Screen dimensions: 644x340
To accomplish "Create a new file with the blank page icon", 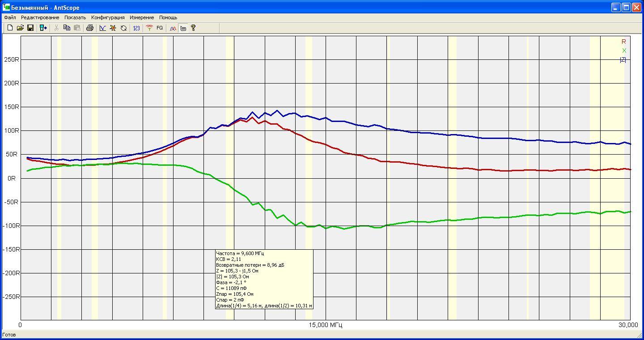I will point(10,28).
